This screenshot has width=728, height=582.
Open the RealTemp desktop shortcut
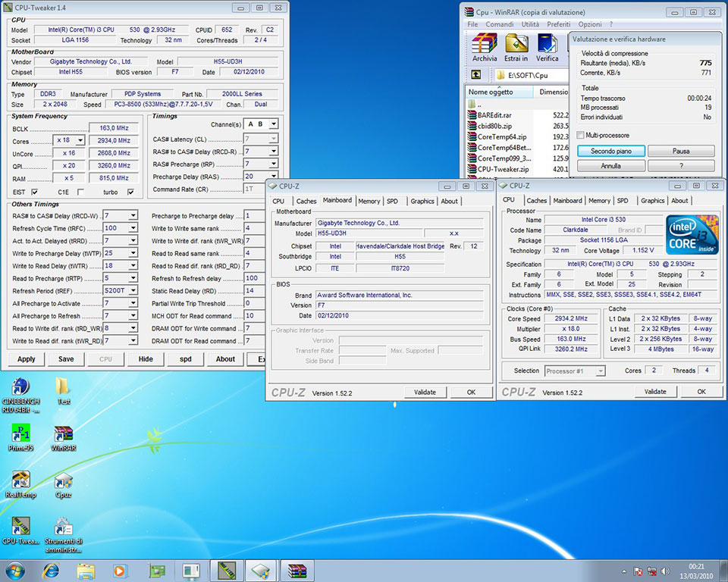coord(20,485)
